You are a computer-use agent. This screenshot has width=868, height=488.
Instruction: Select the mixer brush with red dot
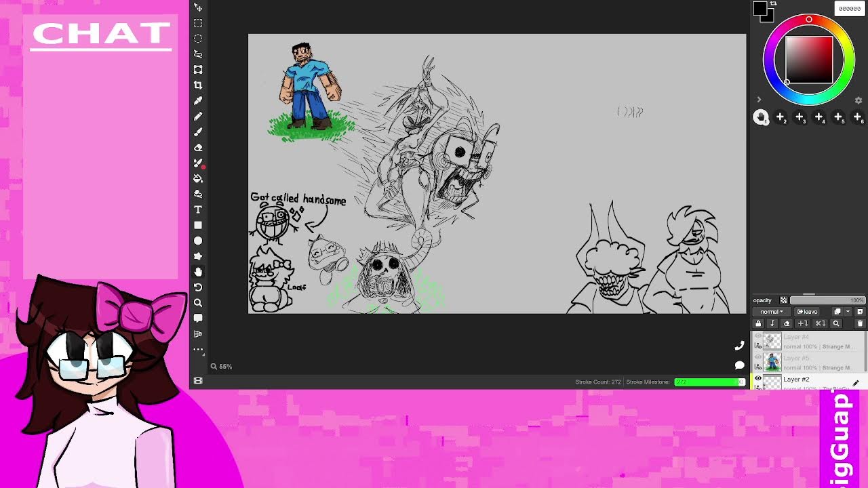pos(199,163)
